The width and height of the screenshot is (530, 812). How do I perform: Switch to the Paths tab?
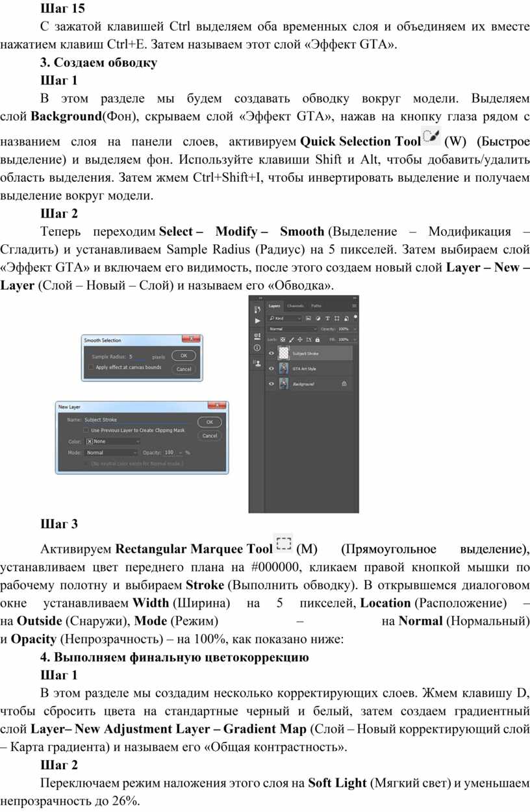coord(316,305)
